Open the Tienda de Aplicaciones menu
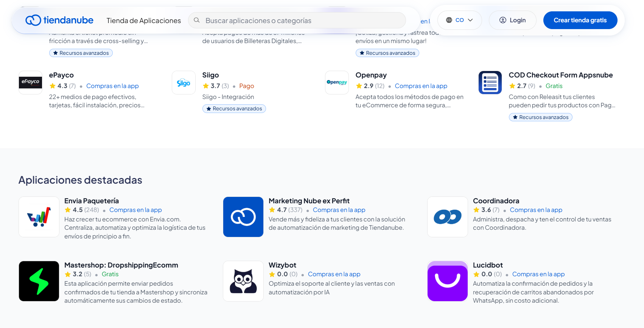This screenshot has width=644, height=328. pos(144,20)
